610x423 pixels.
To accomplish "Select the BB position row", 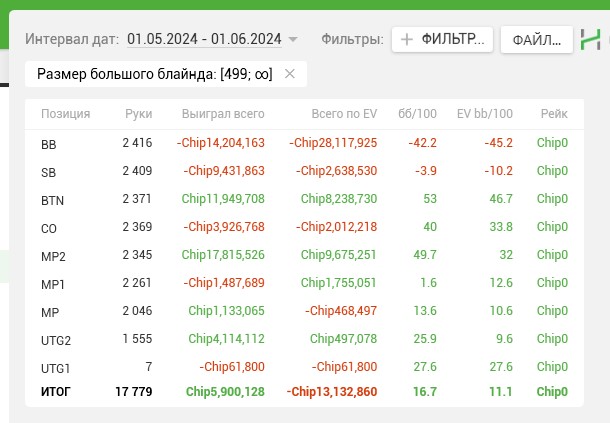I will 304,143.
